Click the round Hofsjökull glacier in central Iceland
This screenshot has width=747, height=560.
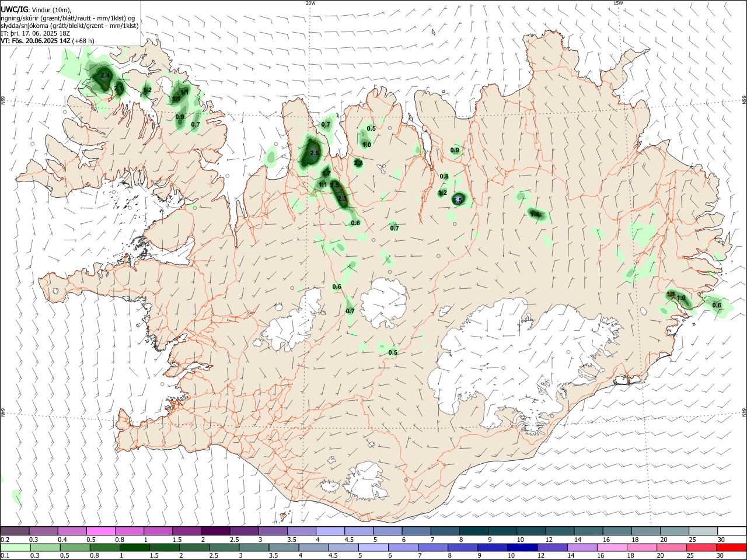pos(383,303)
